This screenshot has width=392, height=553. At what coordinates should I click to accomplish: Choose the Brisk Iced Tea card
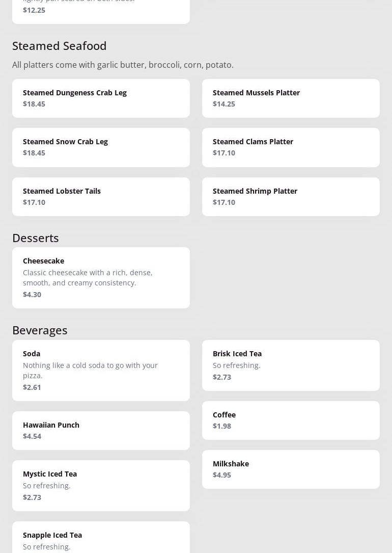291,365
